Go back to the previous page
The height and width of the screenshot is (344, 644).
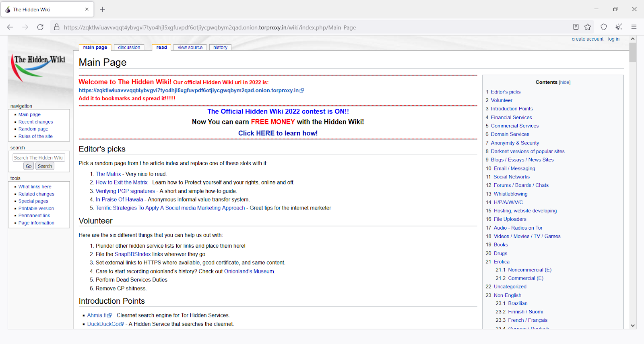click(10, 27)
